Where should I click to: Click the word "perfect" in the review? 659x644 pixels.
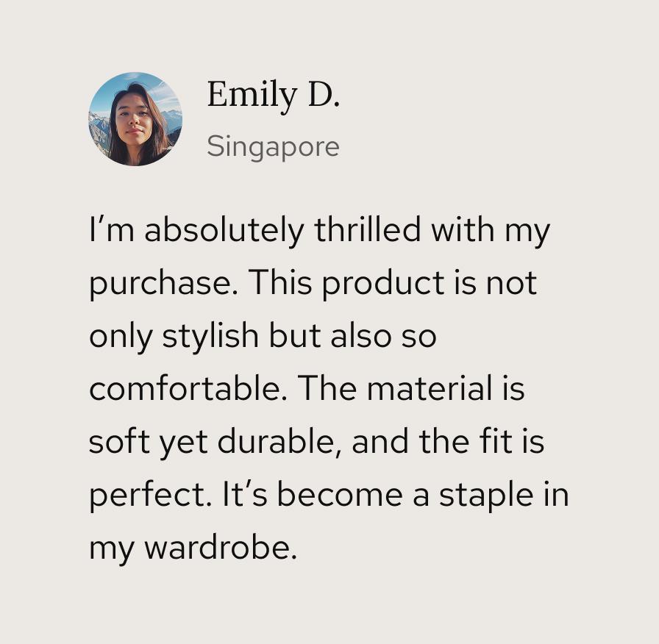tap(149, 495)
